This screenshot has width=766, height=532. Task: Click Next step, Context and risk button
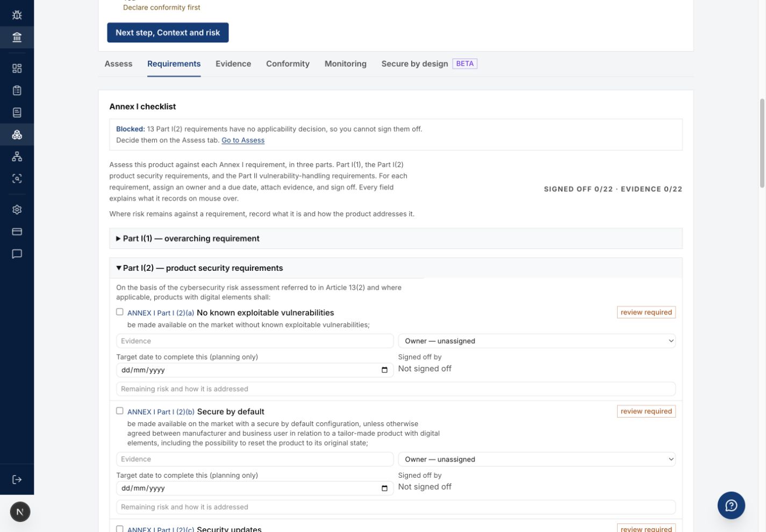pos(168,32)
